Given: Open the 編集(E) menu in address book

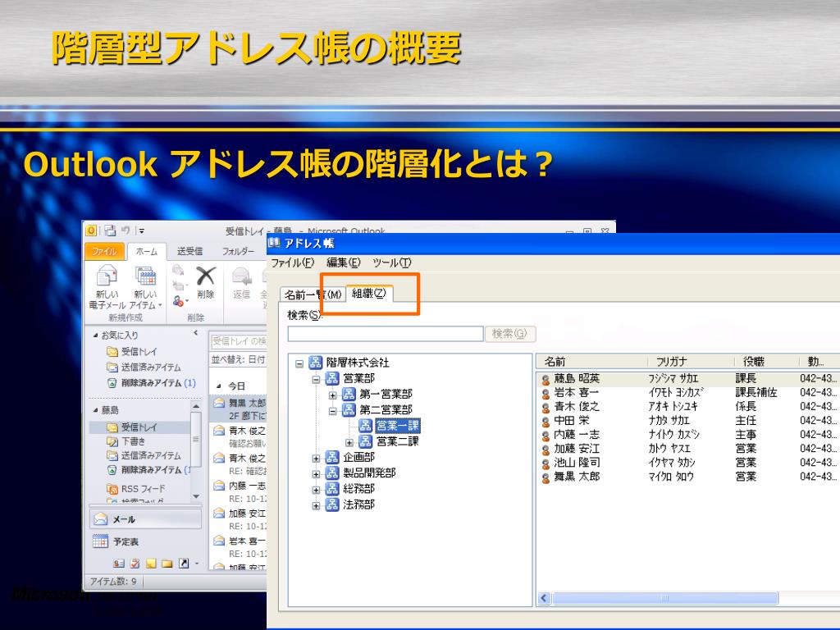Looking at the screenshot, I should click(x=344, y=262).
